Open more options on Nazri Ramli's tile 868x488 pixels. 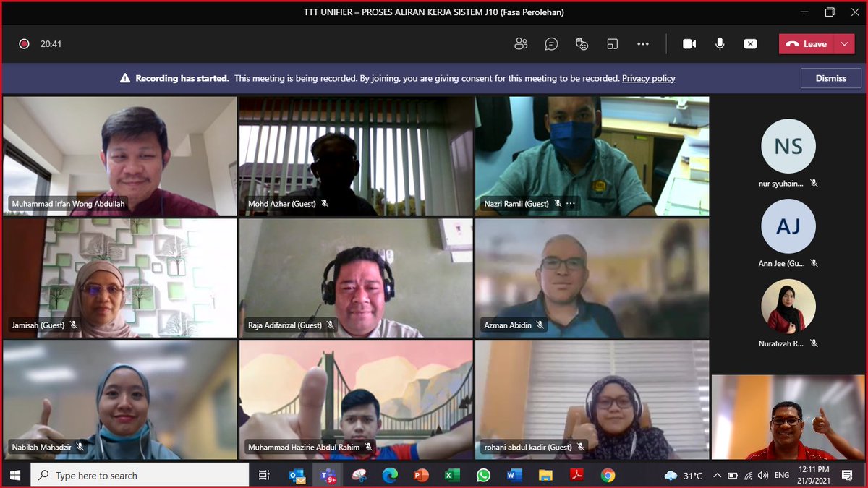[x=571, y=203]
